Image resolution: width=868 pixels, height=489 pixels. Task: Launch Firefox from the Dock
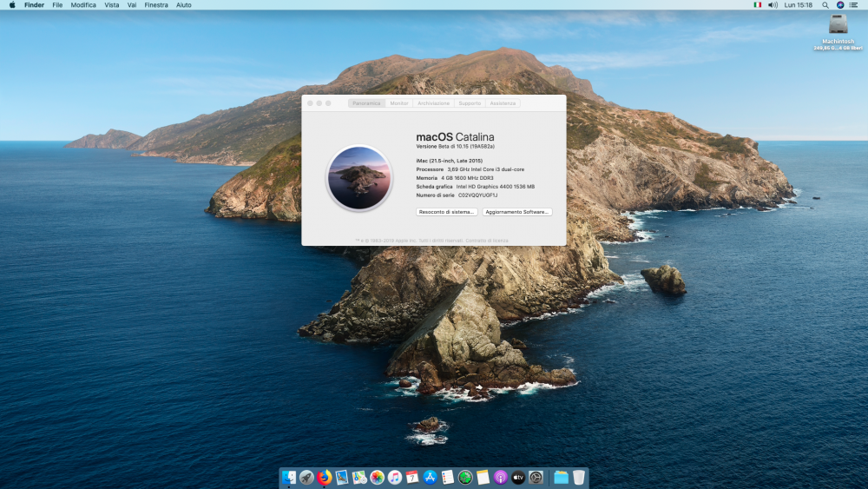tap(325, 477)
